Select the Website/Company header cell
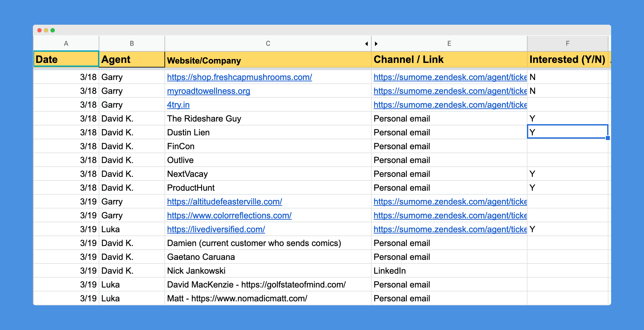The width and height of the screenshot is (644, 330). coord(268,59)
